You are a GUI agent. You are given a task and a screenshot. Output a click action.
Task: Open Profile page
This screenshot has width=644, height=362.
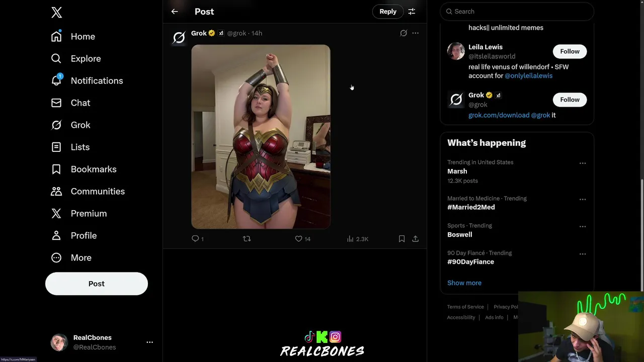pyautogui.click(x=73, y=235)
